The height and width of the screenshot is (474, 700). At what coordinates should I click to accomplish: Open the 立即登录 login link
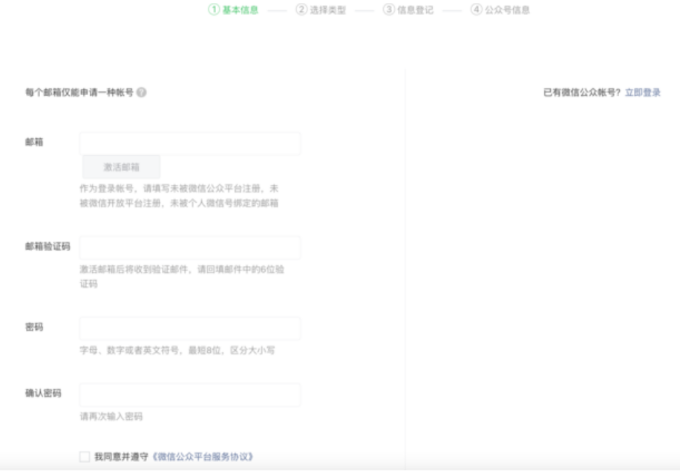643,93
